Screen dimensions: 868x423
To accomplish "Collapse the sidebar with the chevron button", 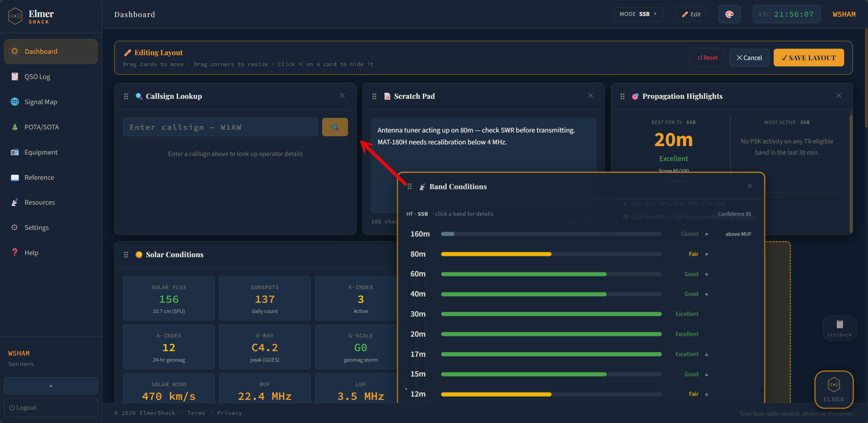I will coord(51,386).
